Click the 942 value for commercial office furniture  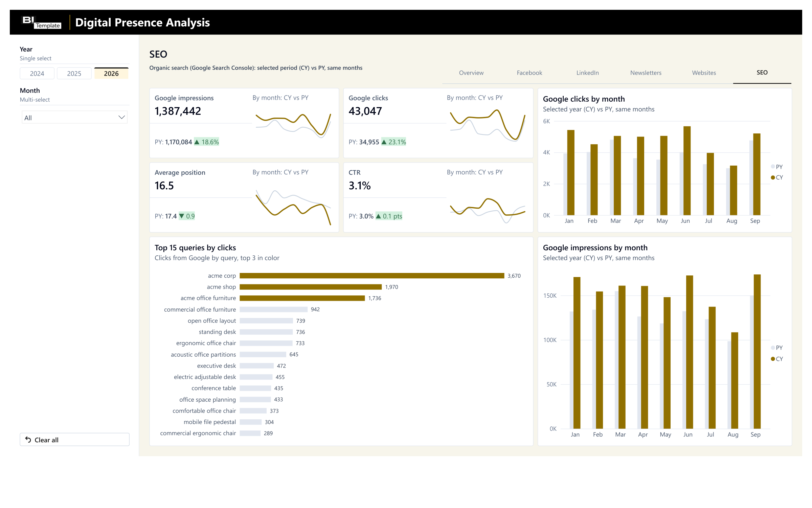(315, 309)
